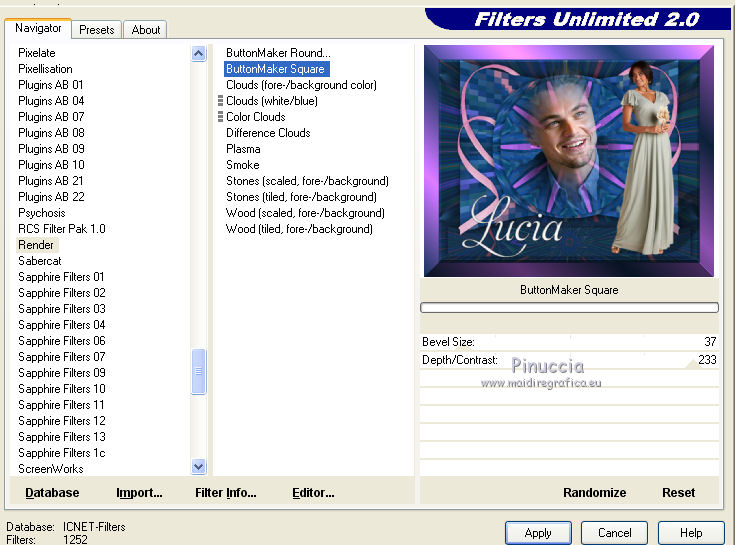Adjust the Depth/Contrast slider
The height and width of the screenshot is (545, 735).
569,360
